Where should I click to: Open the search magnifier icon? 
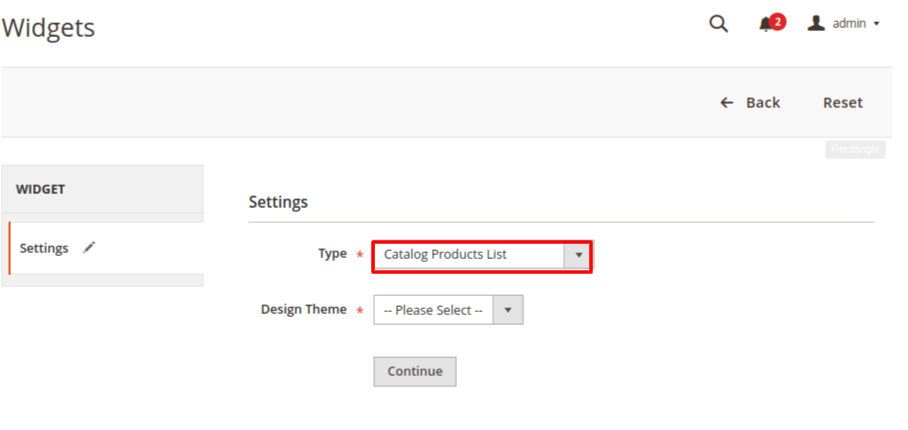point(718,24)
